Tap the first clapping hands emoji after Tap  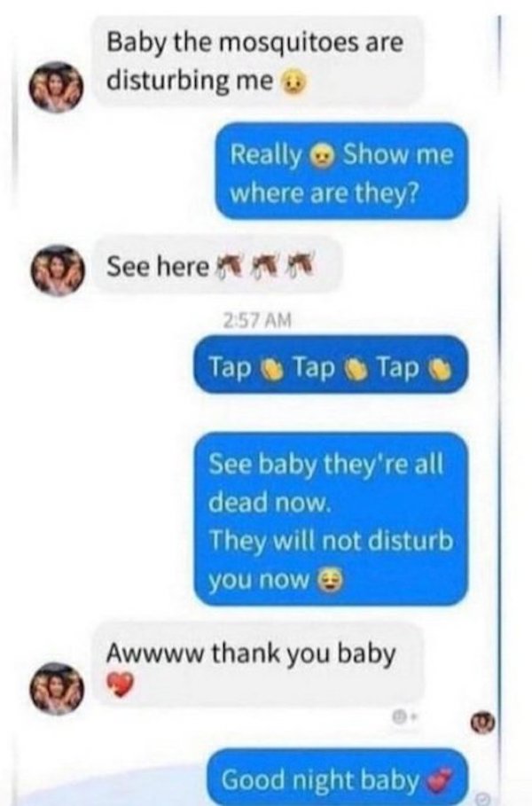click(272, 368)
